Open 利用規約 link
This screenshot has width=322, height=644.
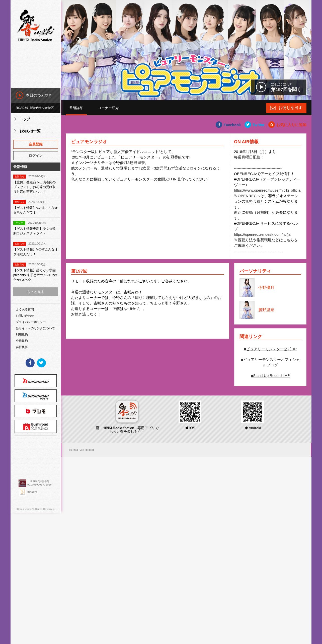(22, 335)
